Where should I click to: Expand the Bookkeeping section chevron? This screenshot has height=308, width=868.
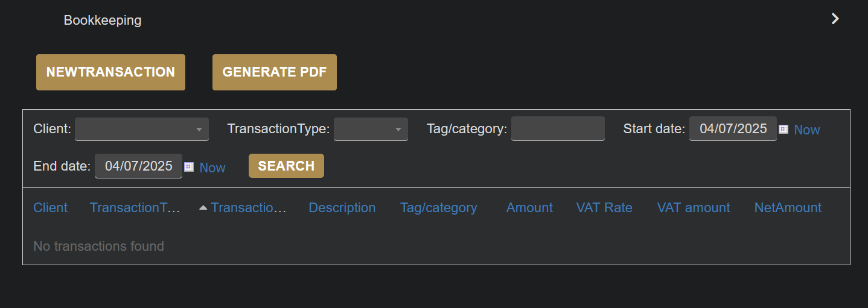click(x=835, y=19)
